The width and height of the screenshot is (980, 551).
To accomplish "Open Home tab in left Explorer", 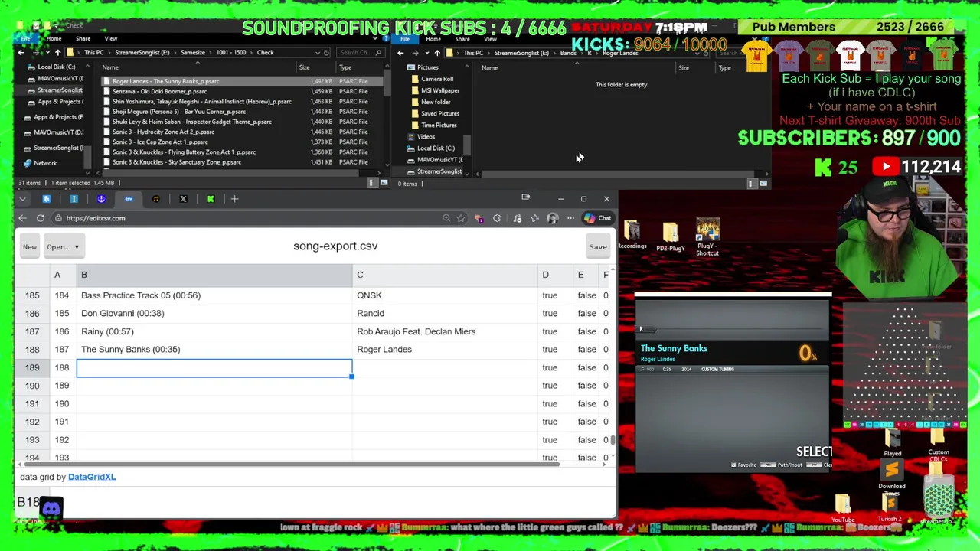I will 54,38.
